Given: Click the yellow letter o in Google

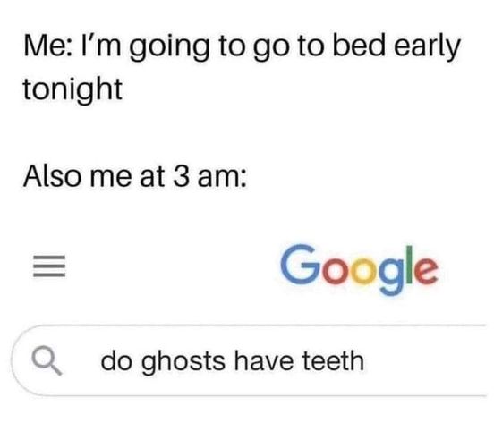Looking at the screenshot, I should pos(364,271).
